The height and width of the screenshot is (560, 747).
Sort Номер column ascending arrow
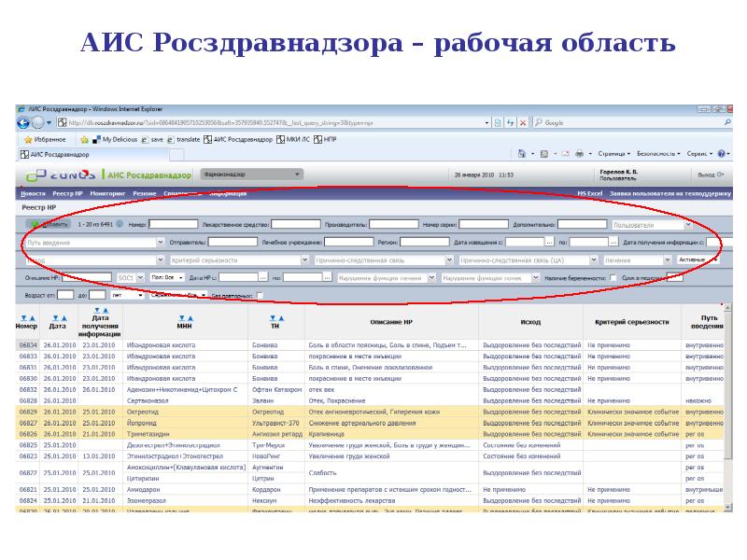tap(33, 318)
